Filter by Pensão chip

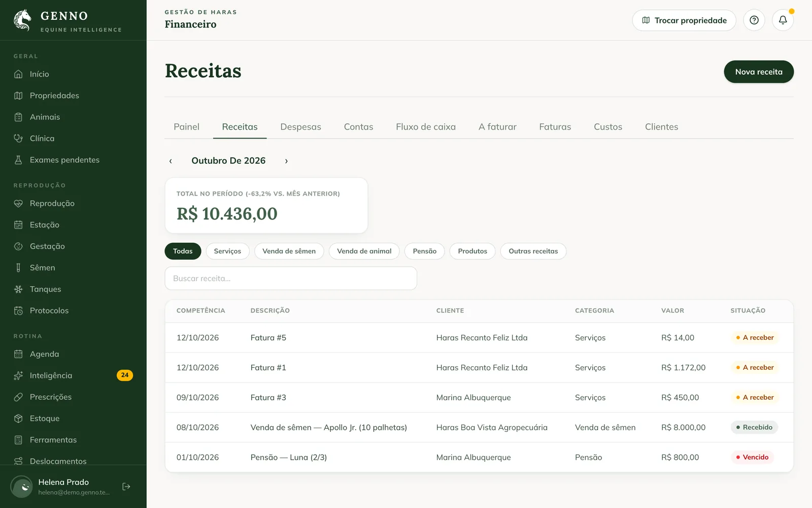coord(425,251)
